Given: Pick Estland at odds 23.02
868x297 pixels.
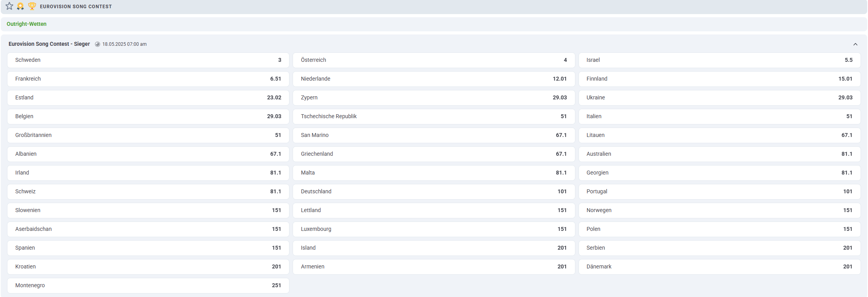Looking at the screenshot, I should [148, 98].
